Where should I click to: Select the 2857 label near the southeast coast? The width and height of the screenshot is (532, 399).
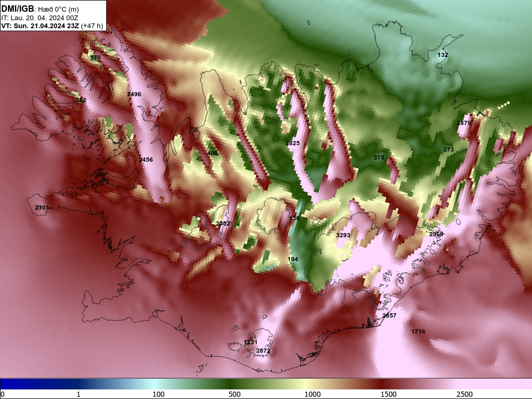[x=389, y=315]
